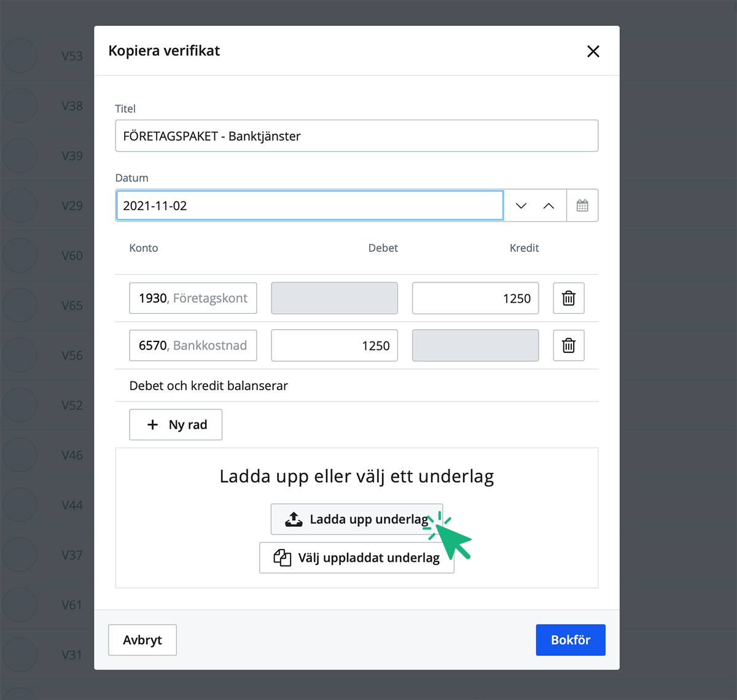Image resolution: width=737 pixels, height=700 pixels.
Task: Click the copy-pages icon on Välj uppladdat underlag
Action: pyautogui.click(x=282, y=558)
